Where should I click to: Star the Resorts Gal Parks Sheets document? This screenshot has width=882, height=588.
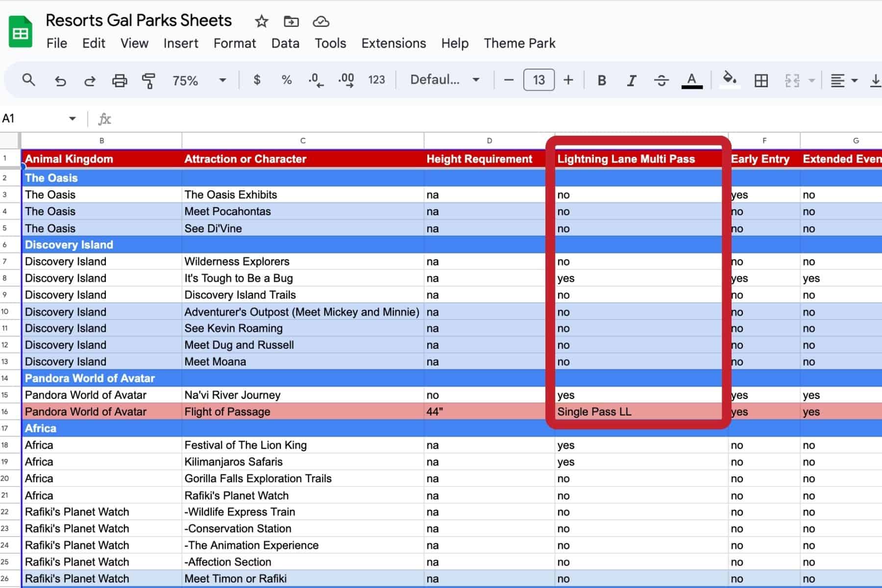(262, 21)
